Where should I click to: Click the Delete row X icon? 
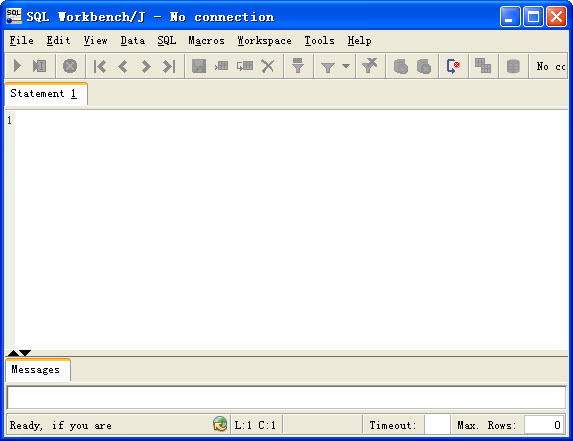pyautogui.click(x=267, y=66)
